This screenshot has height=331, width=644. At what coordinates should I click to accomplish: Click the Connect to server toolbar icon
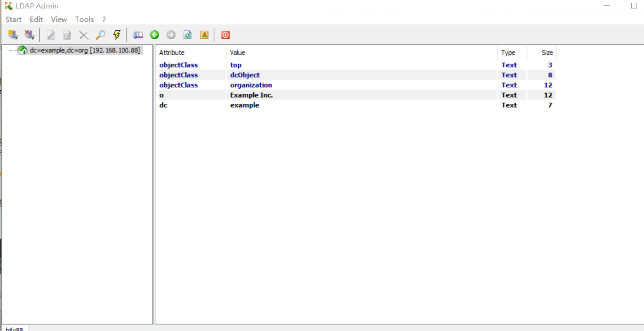tap(13, 35)
